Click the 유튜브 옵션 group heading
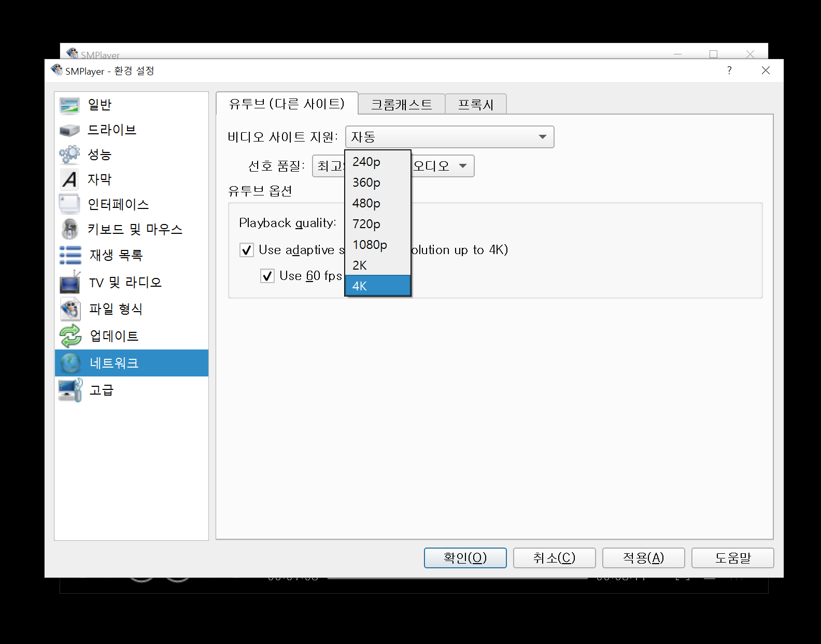Viewport: 821px width, 644px height. pos(260,191)
